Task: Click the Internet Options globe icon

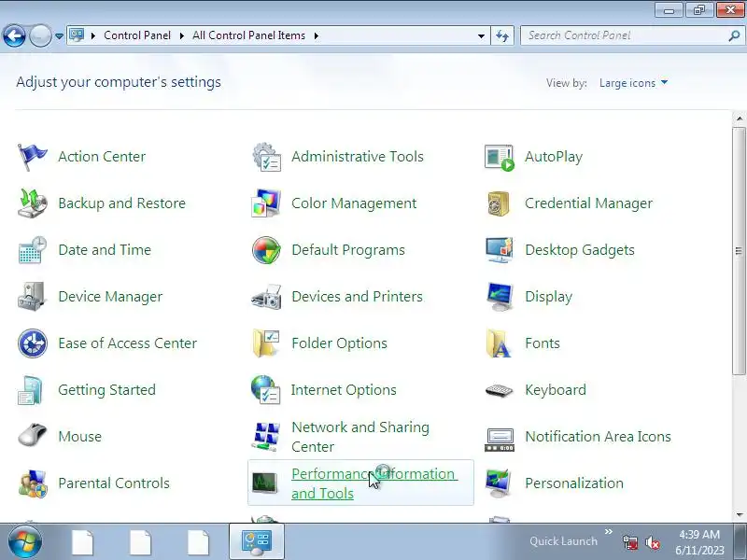Action: [266, 390]
